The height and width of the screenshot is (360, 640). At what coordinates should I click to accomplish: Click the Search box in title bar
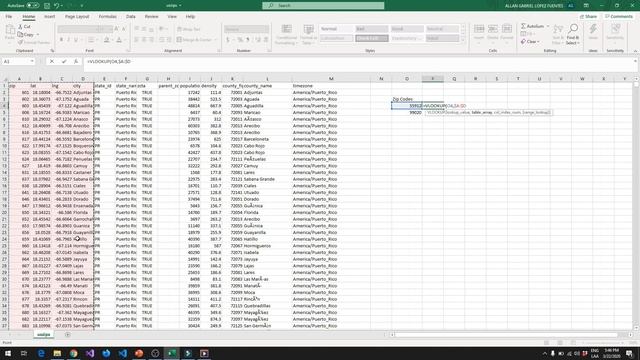click(323, 5)
